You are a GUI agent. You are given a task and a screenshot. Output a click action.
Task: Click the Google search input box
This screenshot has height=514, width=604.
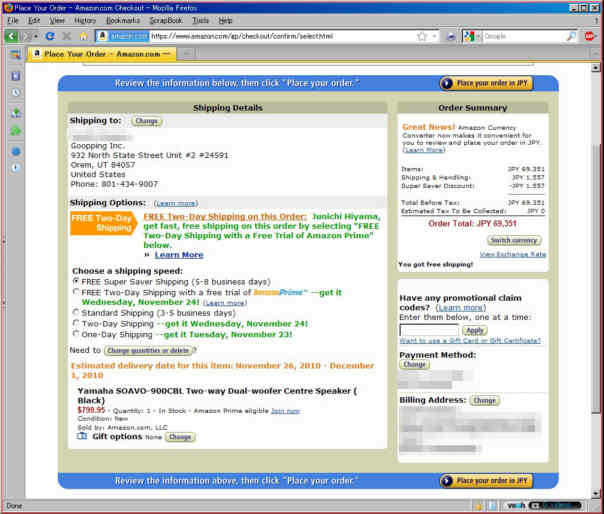[x=523, y=36]
